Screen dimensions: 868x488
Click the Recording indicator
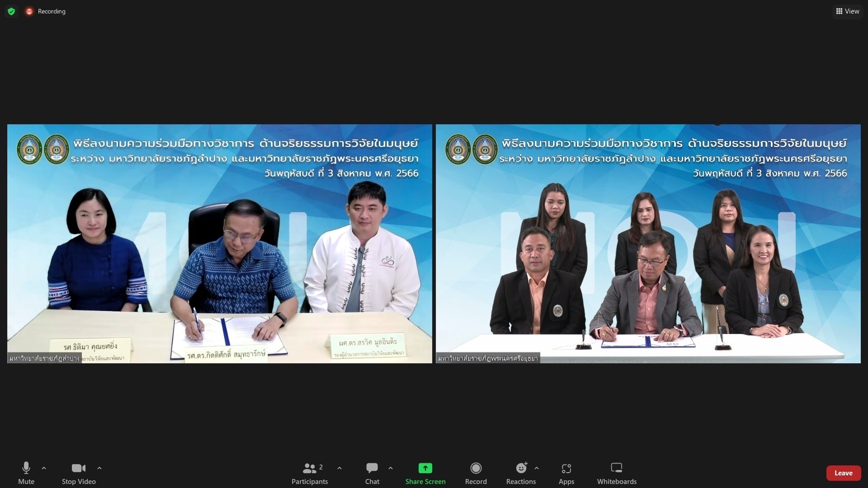(x=46, y=11)
